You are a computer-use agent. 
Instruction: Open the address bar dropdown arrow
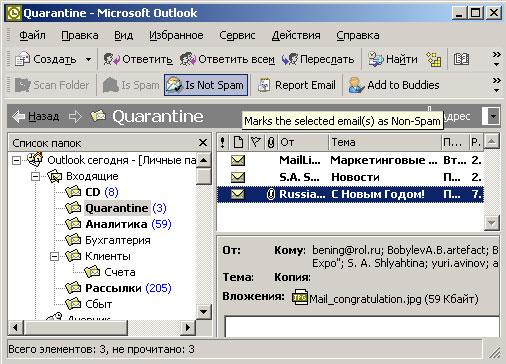pyautogui.click(x=493, y=116)
